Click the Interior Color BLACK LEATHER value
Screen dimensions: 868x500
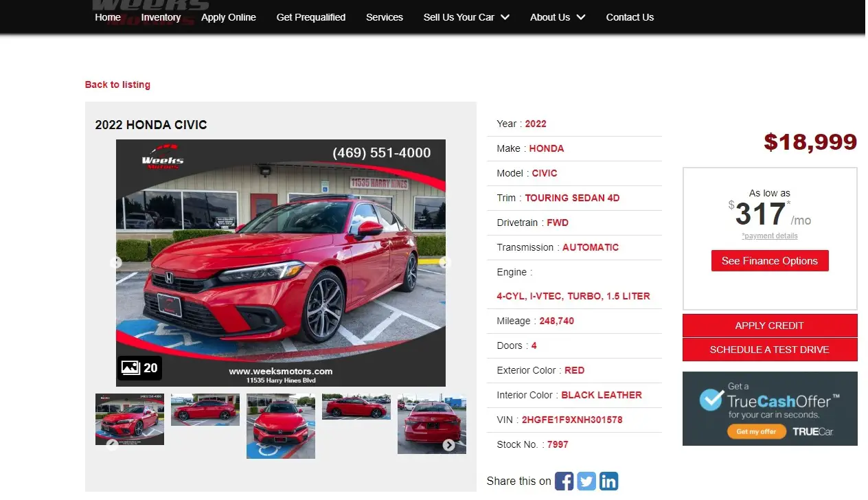pos(602,395)
